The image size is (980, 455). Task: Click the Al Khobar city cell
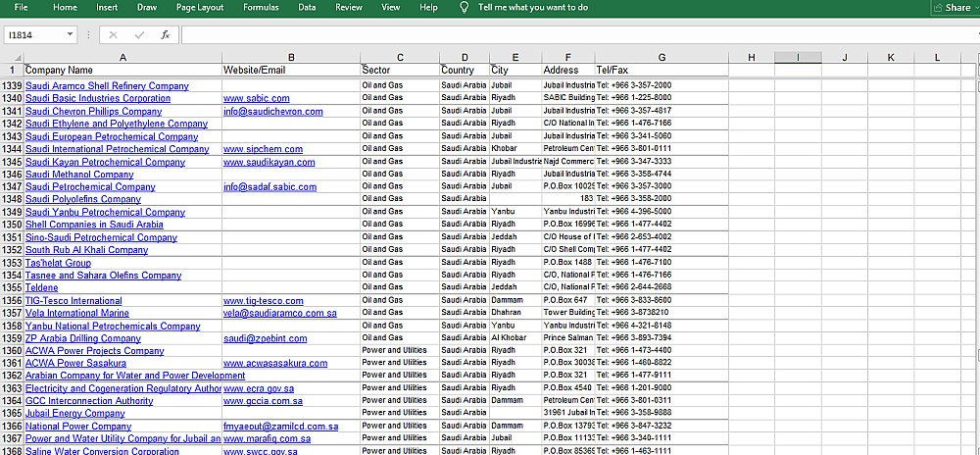[515, 337]
